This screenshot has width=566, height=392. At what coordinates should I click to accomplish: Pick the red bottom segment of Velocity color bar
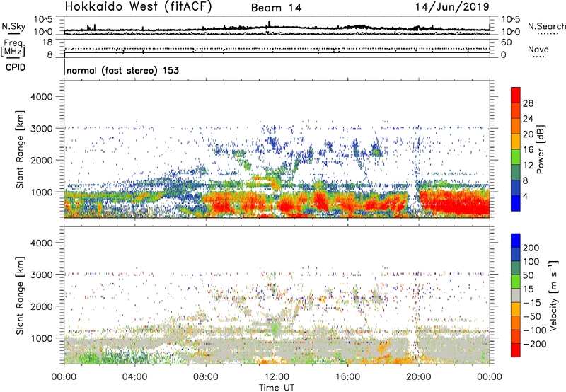[516, 350]
